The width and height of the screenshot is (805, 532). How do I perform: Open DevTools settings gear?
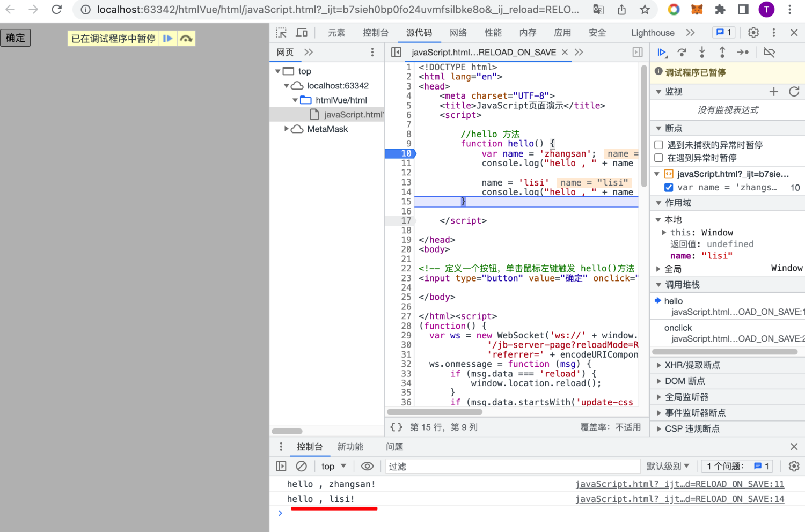click(x=753, y=33)
